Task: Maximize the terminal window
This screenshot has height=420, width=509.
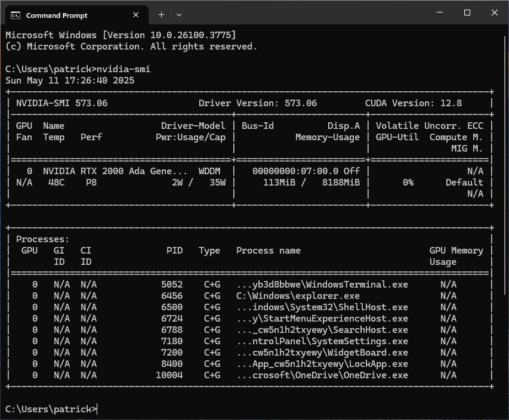Action: pyautogui.click(x=467, y=13)
